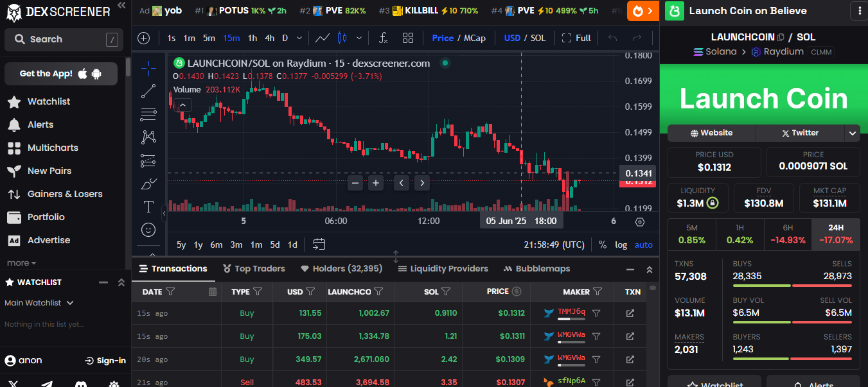Expand the chart style dropdown arrow

(x=359, y=38)
